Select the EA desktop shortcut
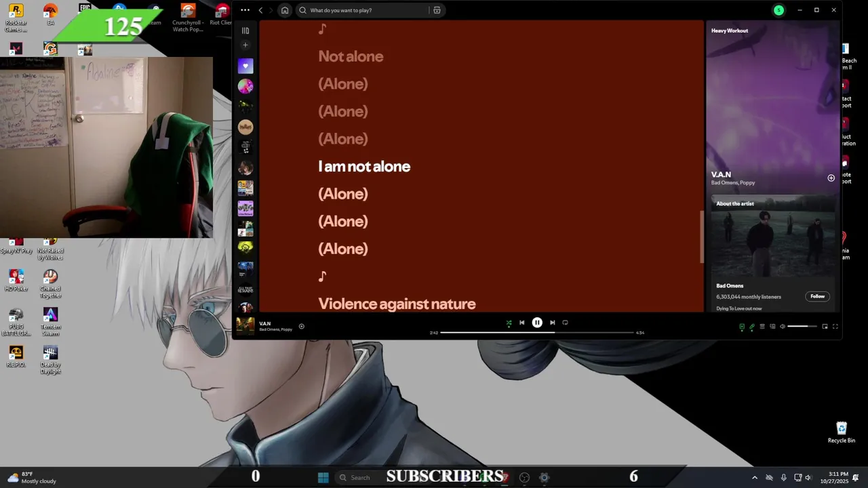868x488 pixels. pos(50,15)
